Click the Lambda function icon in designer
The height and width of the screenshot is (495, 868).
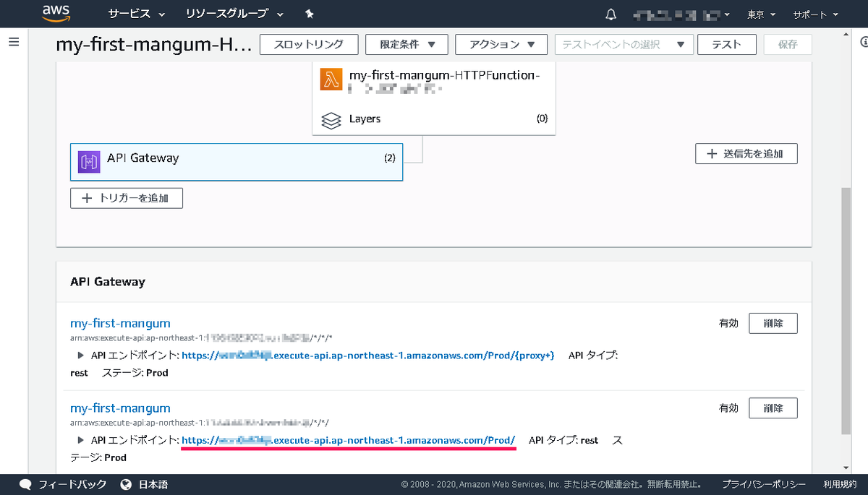pos(331,79)
